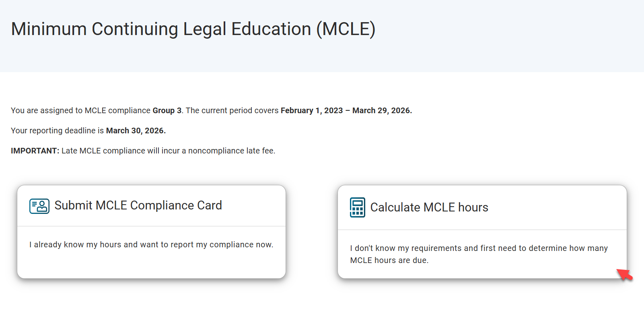Click the bold "Group 3" text
This screenshot has height=319, width=644.
pos(167,110)
